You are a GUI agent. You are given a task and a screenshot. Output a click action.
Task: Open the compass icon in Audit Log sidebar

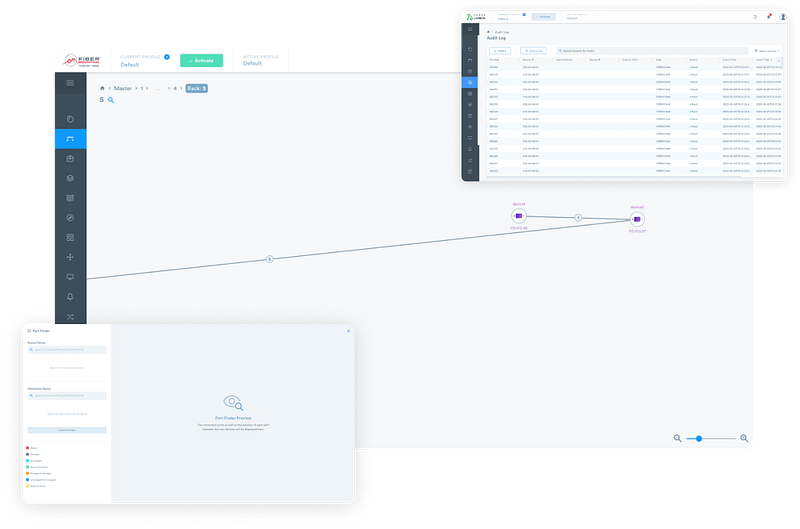point(470,105)
